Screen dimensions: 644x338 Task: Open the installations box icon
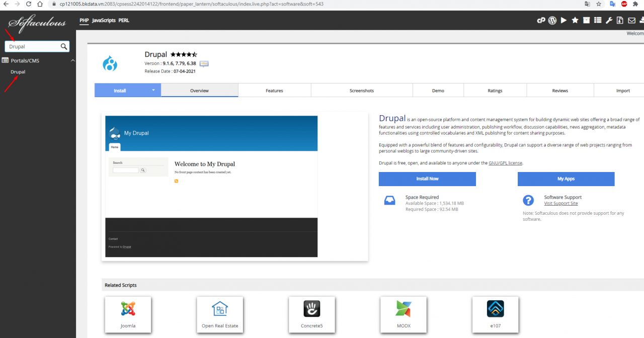click(586, 21)
